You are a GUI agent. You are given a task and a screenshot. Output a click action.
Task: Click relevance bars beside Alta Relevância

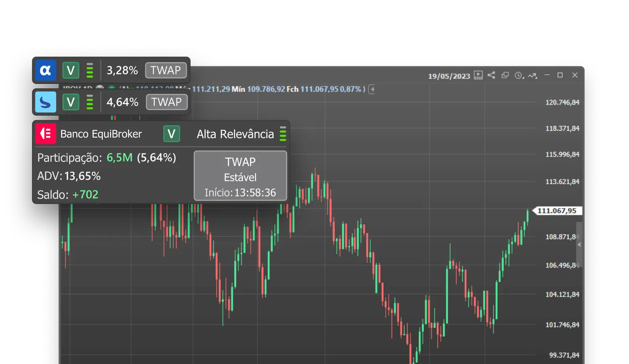pyautogui.click(x=283, y=134)
